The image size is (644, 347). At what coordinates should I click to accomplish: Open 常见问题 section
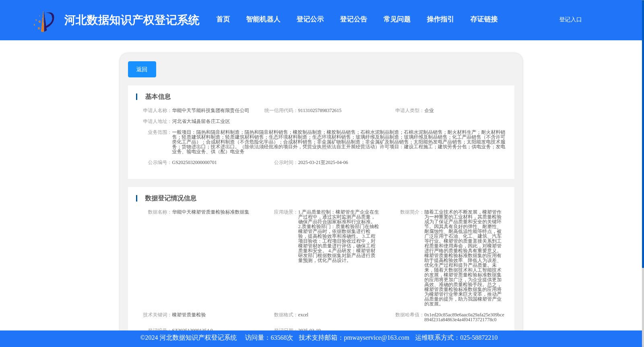tap(397, 19)
